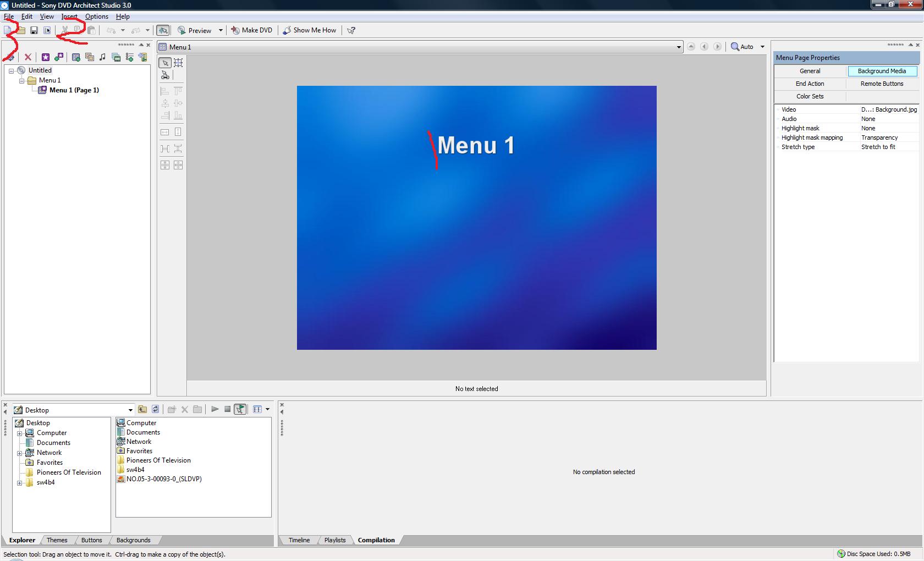Screen dimensions: 924x561
Task: Switch to the Buttons tab
Action: click(92, 540)
